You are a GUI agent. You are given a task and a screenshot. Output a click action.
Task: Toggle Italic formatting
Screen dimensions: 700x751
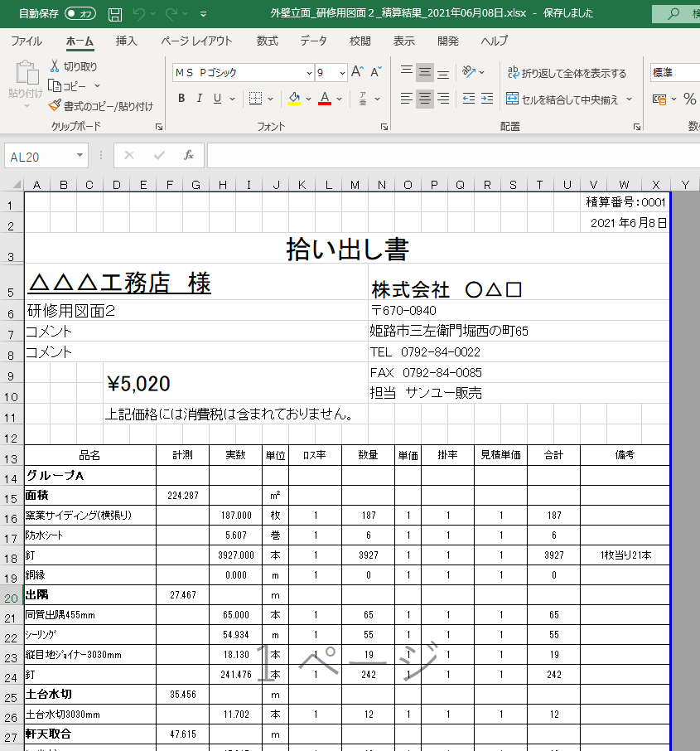tap(199, 99)
